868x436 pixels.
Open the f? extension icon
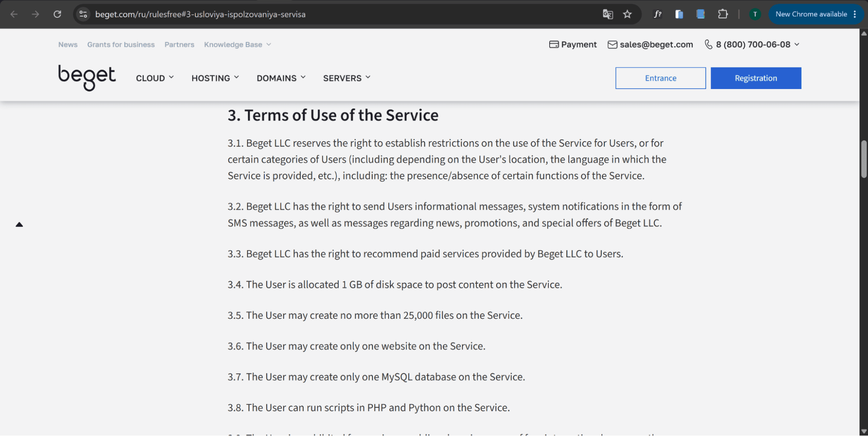(658, 14)
